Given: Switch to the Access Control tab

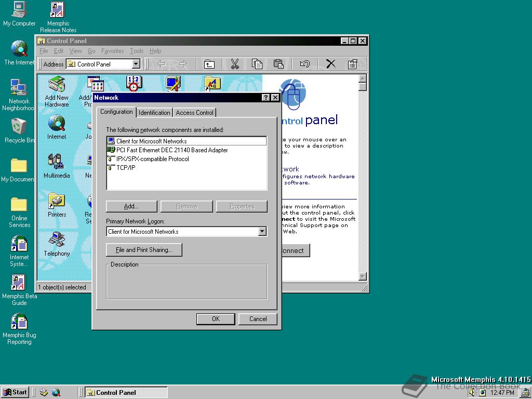Looking at the screenshot, I should click(194, 113).
